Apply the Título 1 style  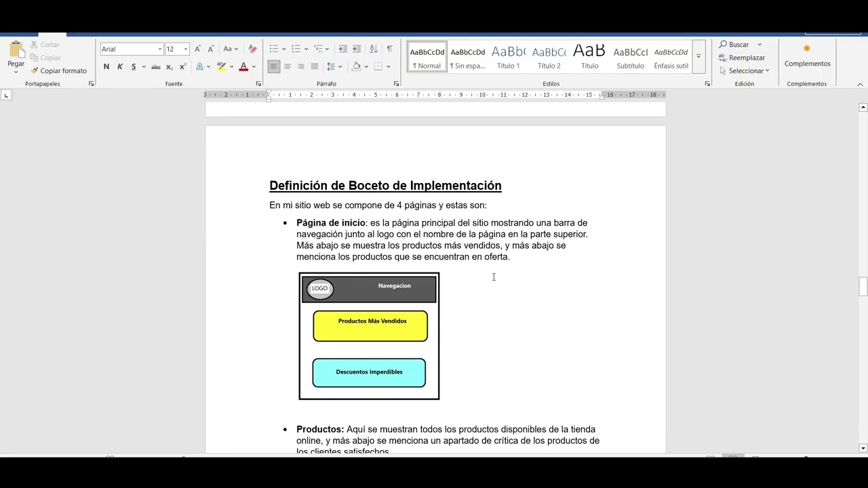508,57
